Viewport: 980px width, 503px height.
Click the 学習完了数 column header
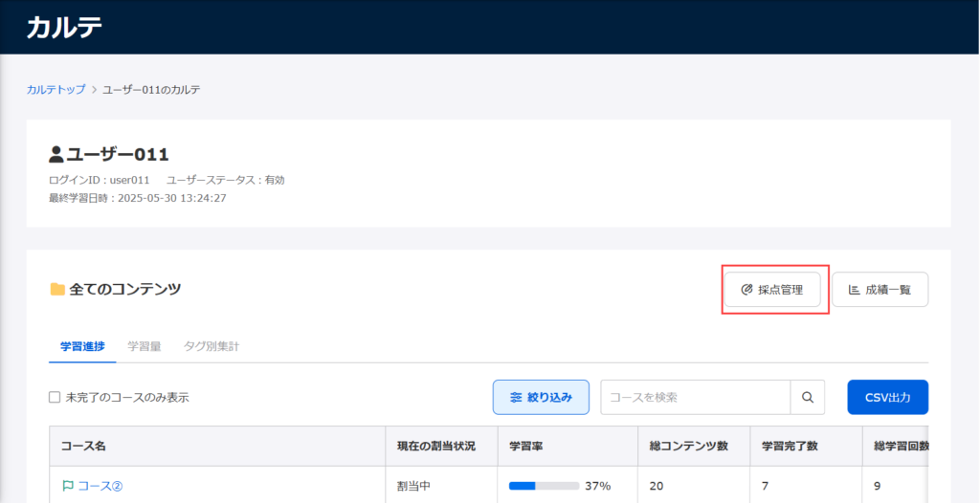(x=806, y=447)
